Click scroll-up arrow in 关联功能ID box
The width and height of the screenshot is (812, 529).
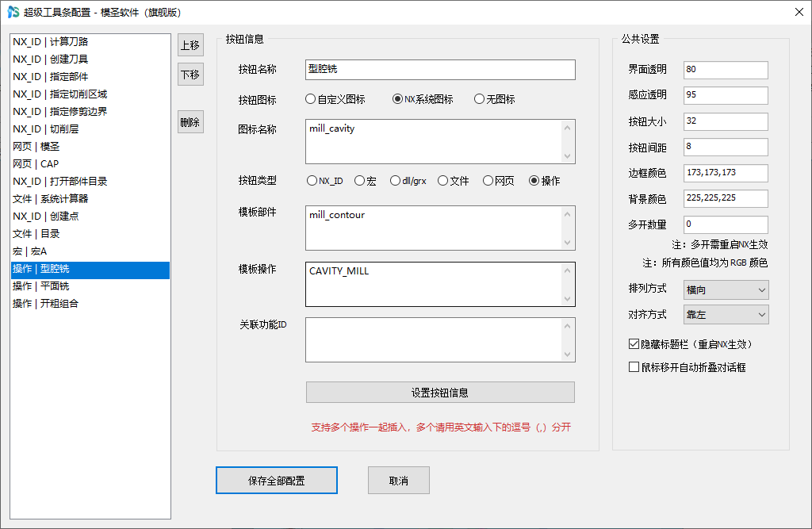[568, 326]
